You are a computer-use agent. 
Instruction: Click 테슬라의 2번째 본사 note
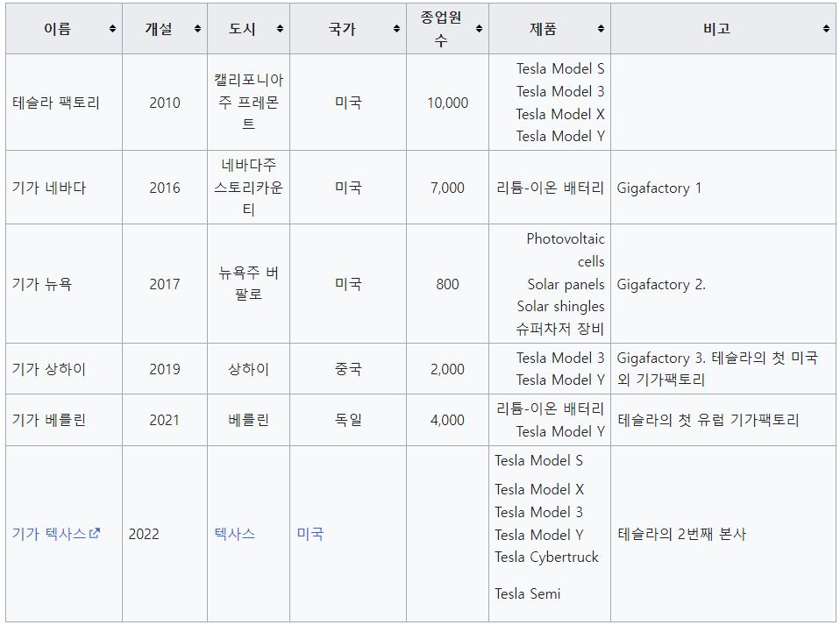pos(681,534)
